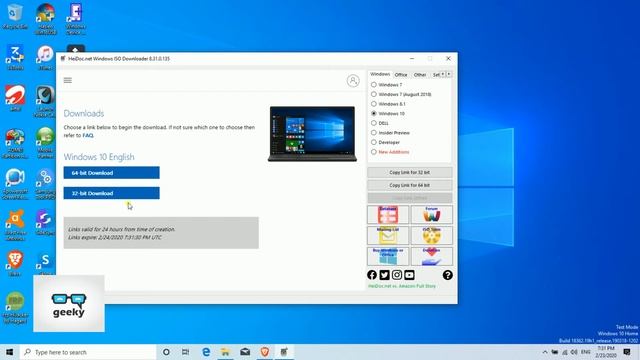This screenshot has width=640, height=360.
Task: Click the Windows Start button
Action: pos(9,352)
